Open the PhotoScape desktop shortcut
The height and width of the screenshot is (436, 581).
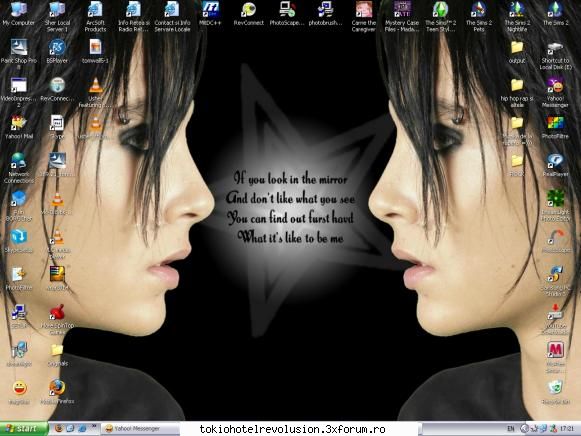(x=287, y=14)
